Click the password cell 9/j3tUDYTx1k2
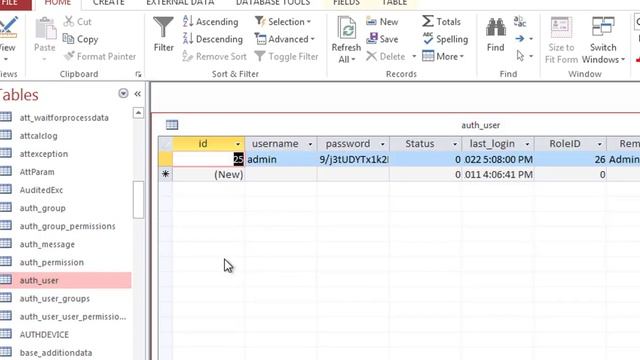 (353, 159)
